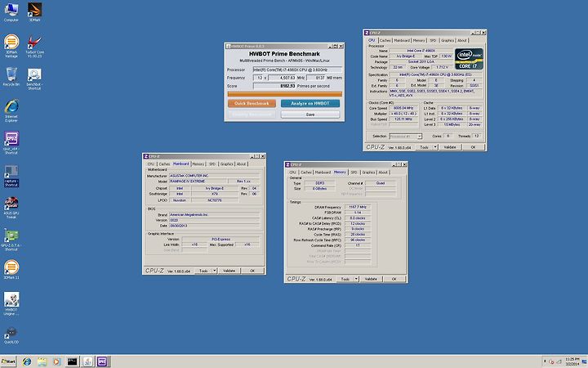
Task: Open About tab in CPU-Z CPU window
Action: click(x=462, y=40)
